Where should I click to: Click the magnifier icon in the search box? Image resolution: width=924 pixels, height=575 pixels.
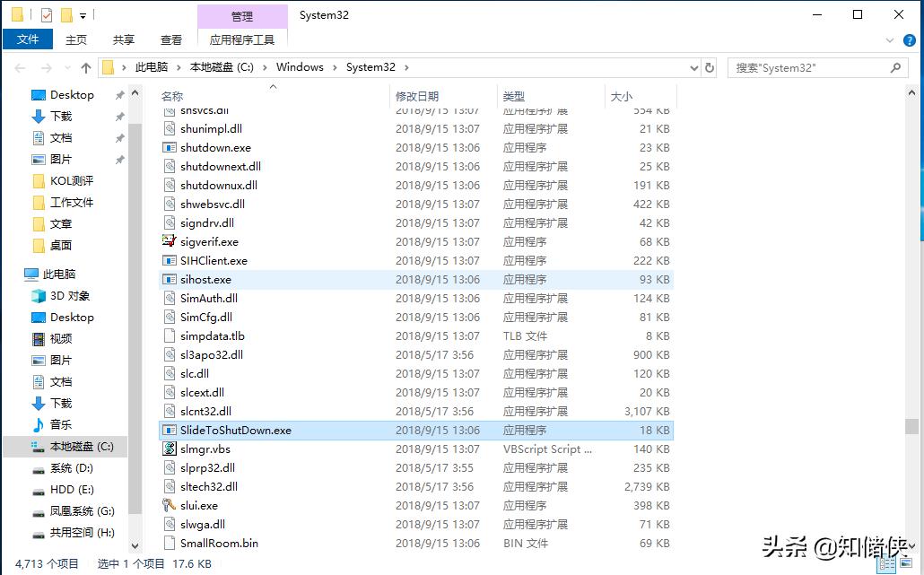point(895,67)
